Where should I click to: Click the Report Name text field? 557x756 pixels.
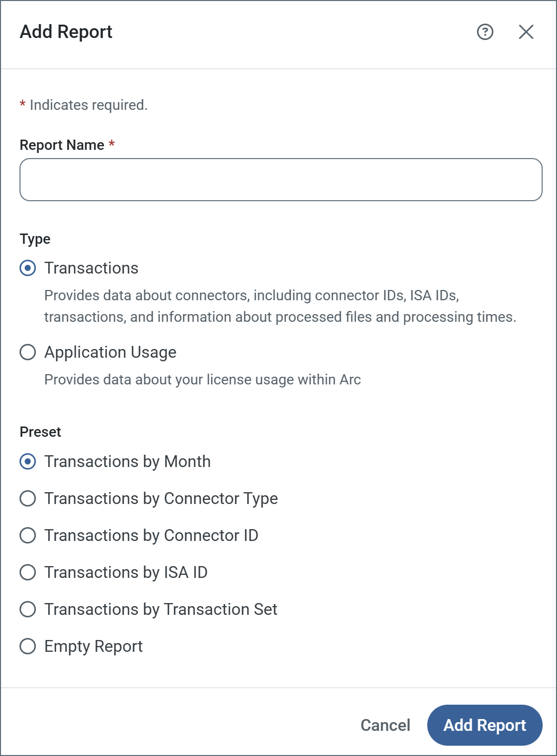(x=281, y=180)
